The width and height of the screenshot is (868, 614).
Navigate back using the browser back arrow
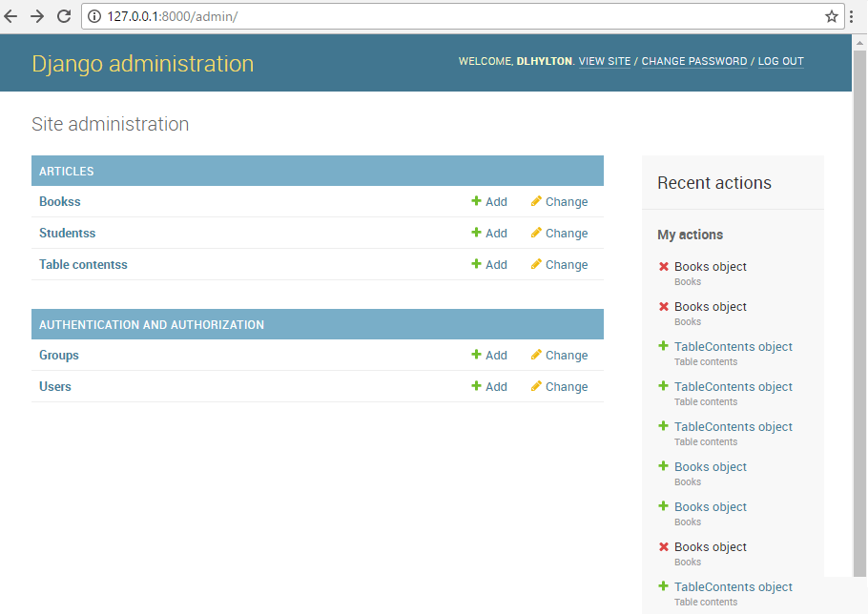pos(10,15)
